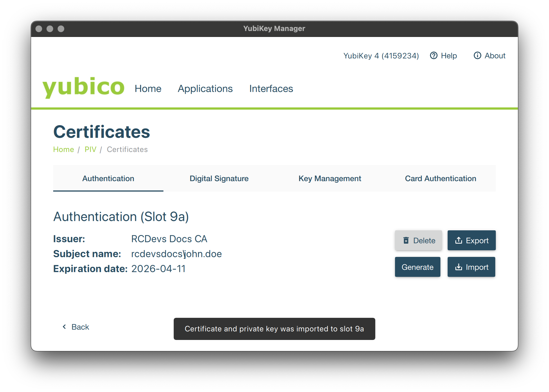
Task: Click the Issuer: label
Action: pyautogui.click(x=69, y=239)
